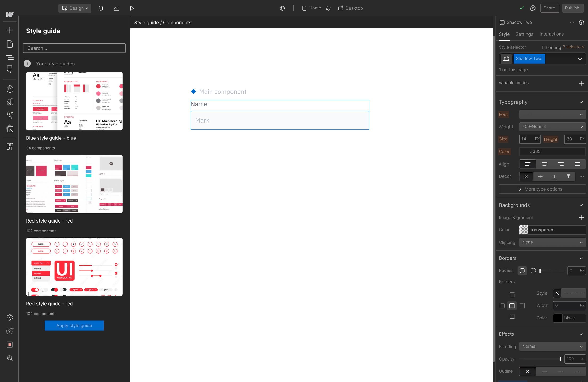Viewport: 588px width, 382px height.
Task: Click the style guide Search field
Action: tap(74, 48)
